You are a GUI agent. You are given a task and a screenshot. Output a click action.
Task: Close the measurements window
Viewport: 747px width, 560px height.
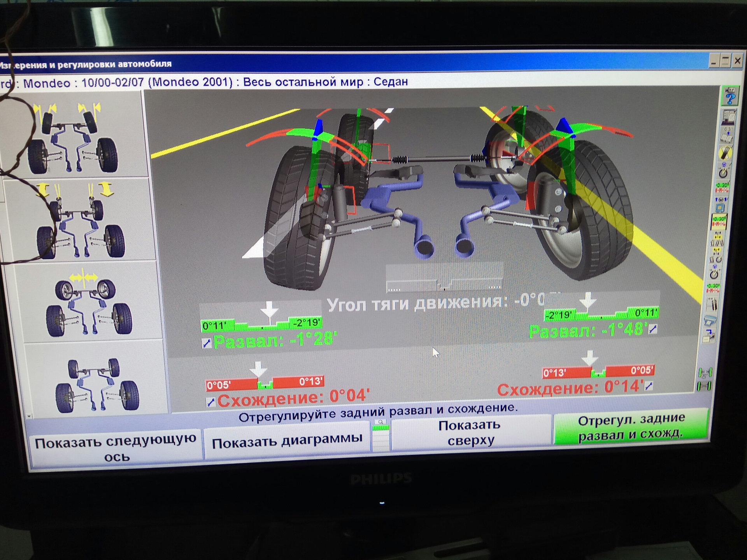coord(738,61)
